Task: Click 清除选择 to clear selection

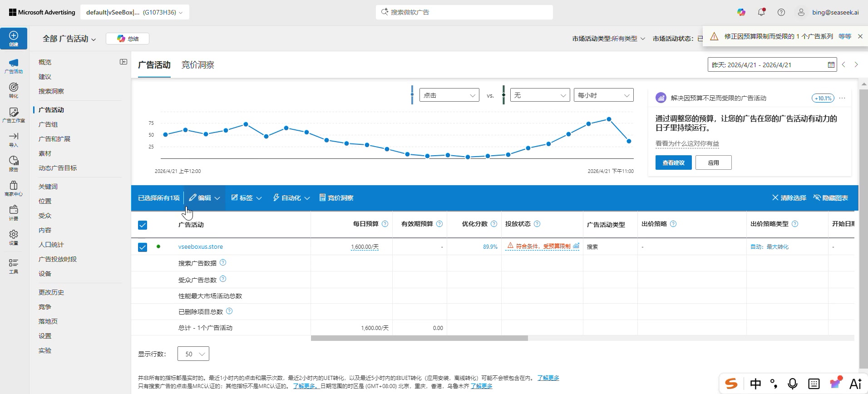Action: click(x=789, y=198)
